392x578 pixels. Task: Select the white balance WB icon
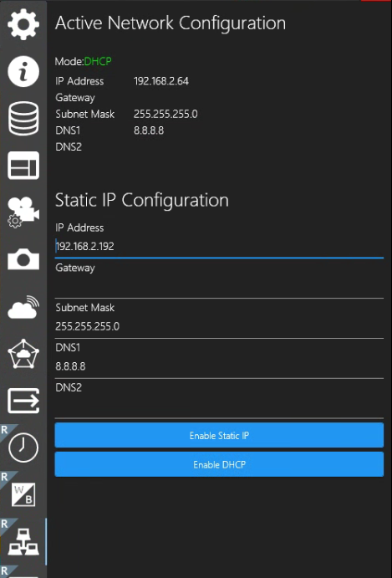tap(24, 494)
